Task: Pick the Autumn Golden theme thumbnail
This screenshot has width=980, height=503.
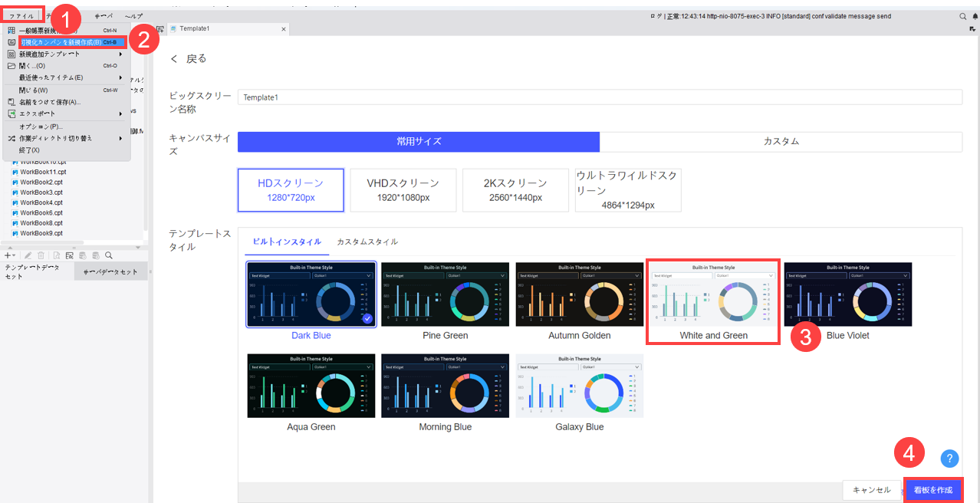Action: coord(580,294)
